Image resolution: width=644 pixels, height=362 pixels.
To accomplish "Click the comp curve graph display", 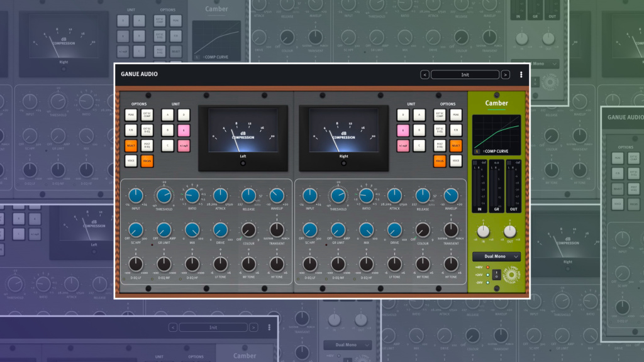I will point(497,134).
